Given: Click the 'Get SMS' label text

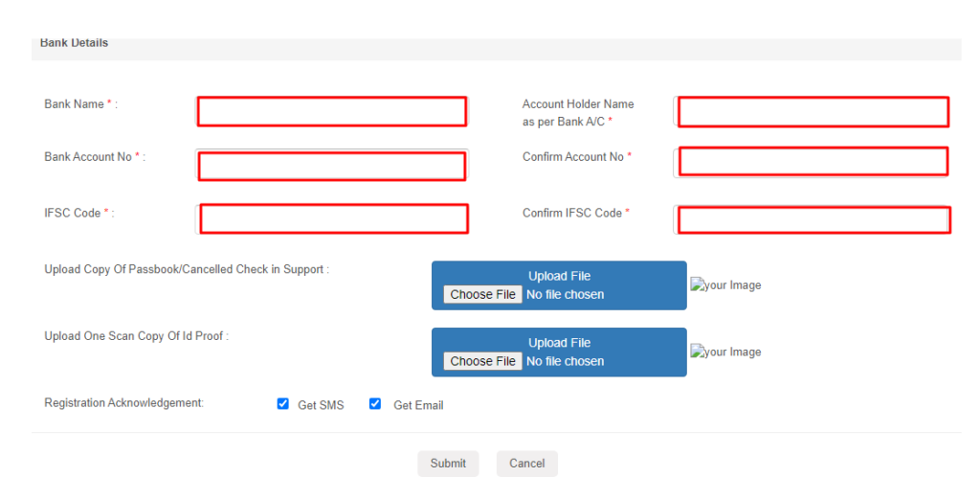Looking at the screenshot, I should point(321,406).
